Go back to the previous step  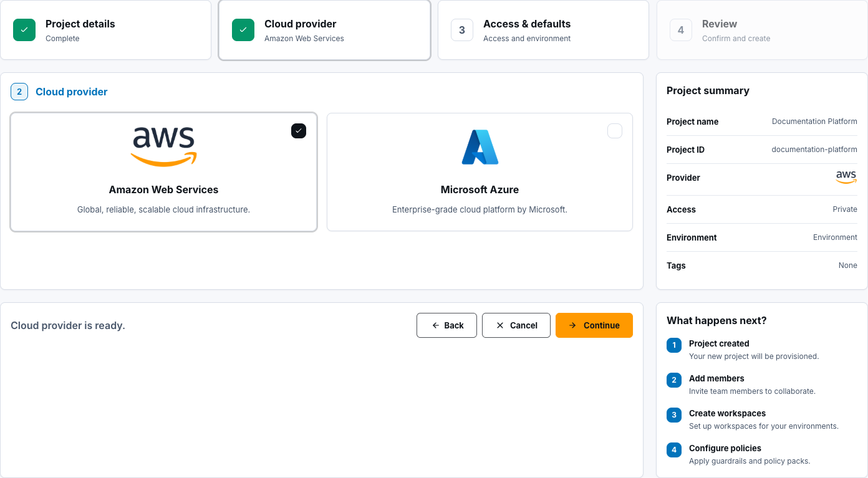[x=446, y=325]
